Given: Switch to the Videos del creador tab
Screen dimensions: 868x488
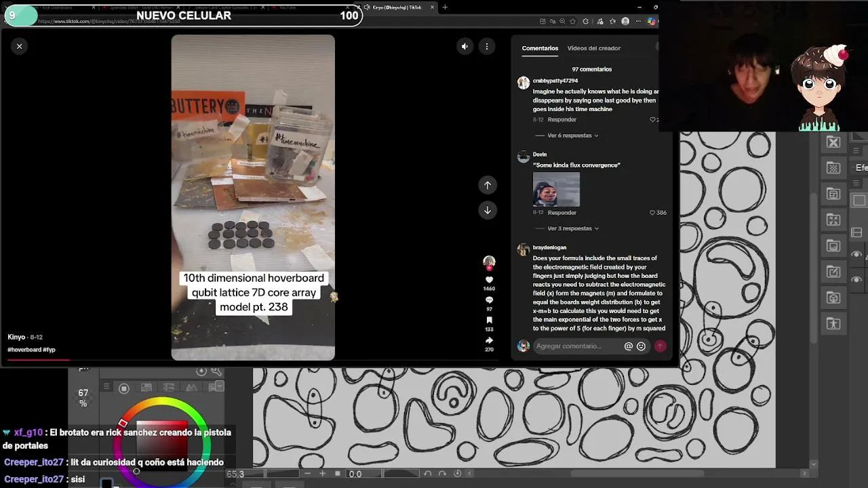Looking at the screenshot, I should point(594,48).
